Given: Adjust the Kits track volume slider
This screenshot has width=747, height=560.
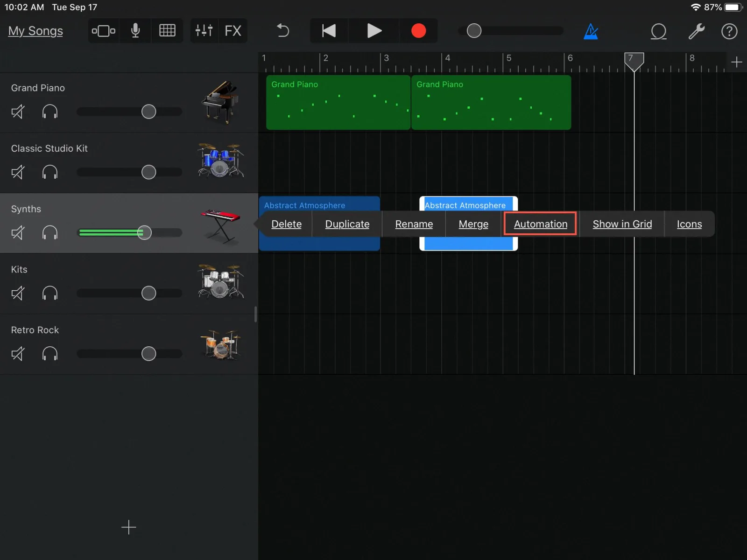Looking at the screenshot, I should (148, 293).
